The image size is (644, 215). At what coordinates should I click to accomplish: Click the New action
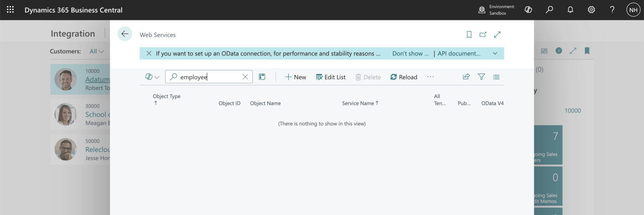[x=295, y=77]
